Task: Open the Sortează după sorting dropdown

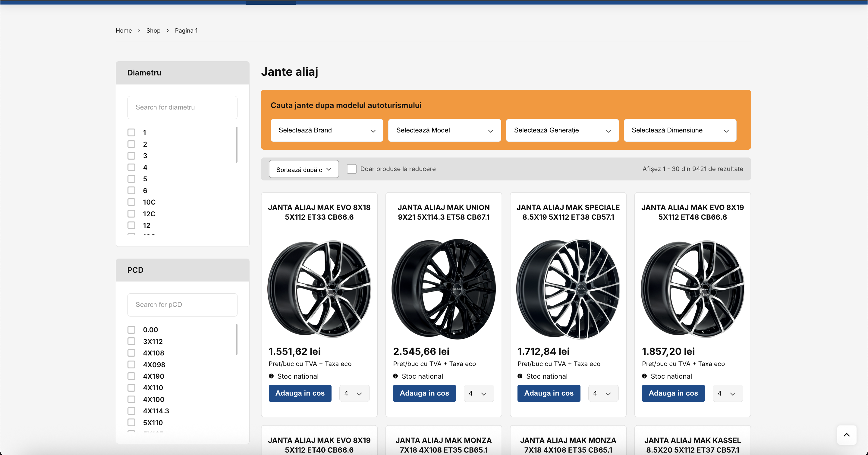Action: [303, 169]
